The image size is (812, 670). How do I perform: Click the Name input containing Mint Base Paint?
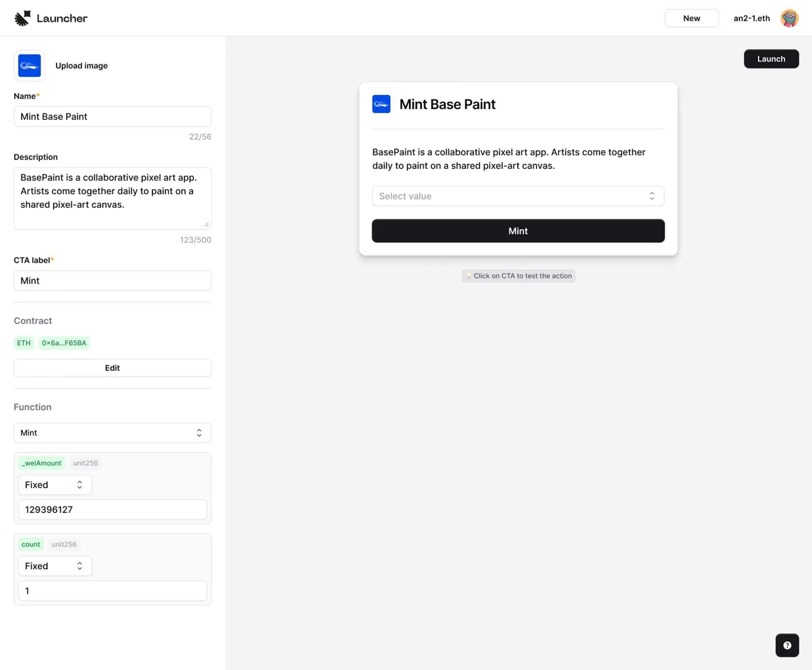click(112, 117)
